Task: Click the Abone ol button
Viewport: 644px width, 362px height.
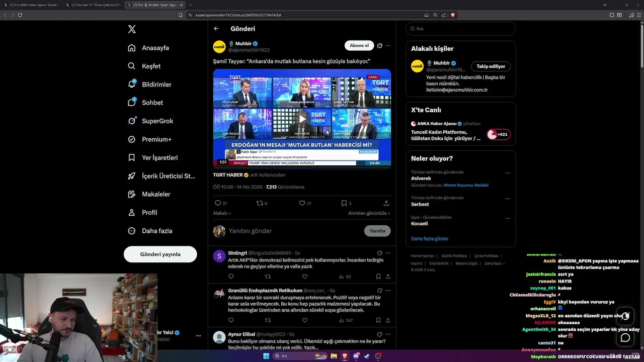Action: tap(359, 46)
